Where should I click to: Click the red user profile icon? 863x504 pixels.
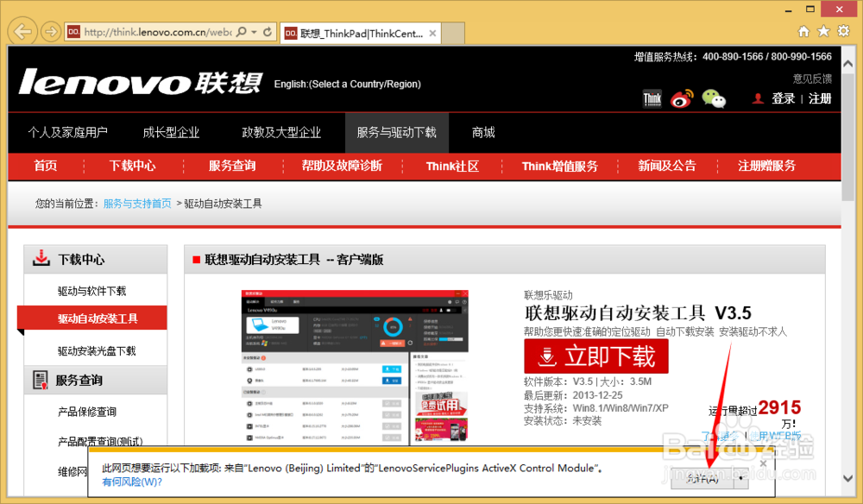click(758, 98)
